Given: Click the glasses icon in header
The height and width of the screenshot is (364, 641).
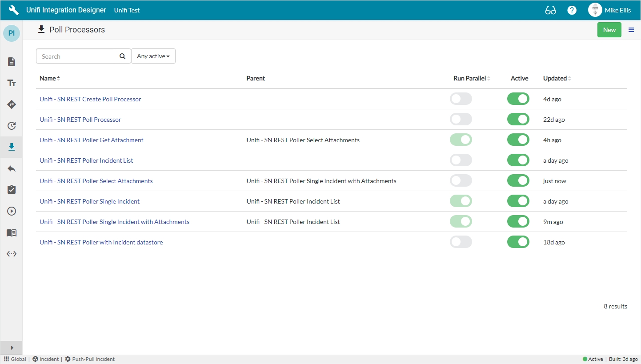Looking at the screenshot, I should [x=550, y=10].
